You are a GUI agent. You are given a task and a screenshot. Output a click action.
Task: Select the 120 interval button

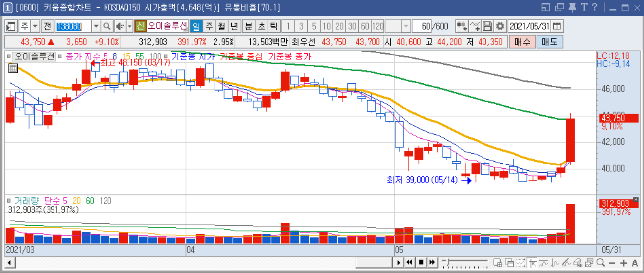pyautogui.click(x=377, y=26)
